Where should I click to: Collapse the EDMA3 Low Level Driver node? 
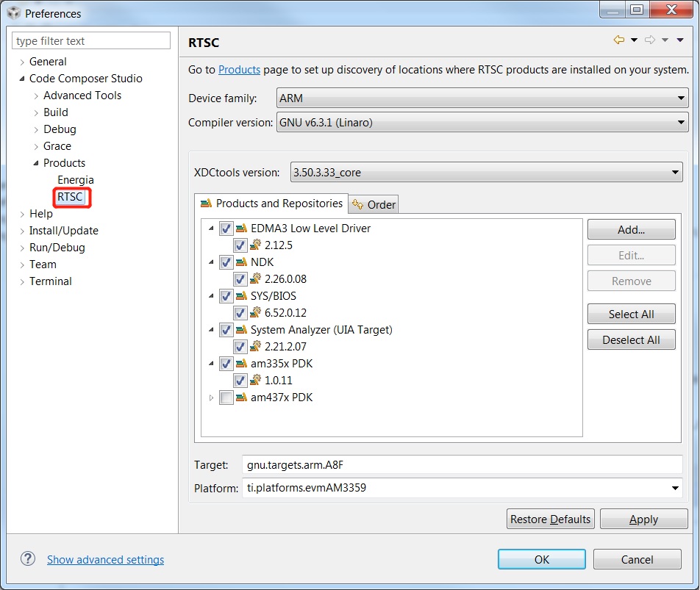[211, 229]
